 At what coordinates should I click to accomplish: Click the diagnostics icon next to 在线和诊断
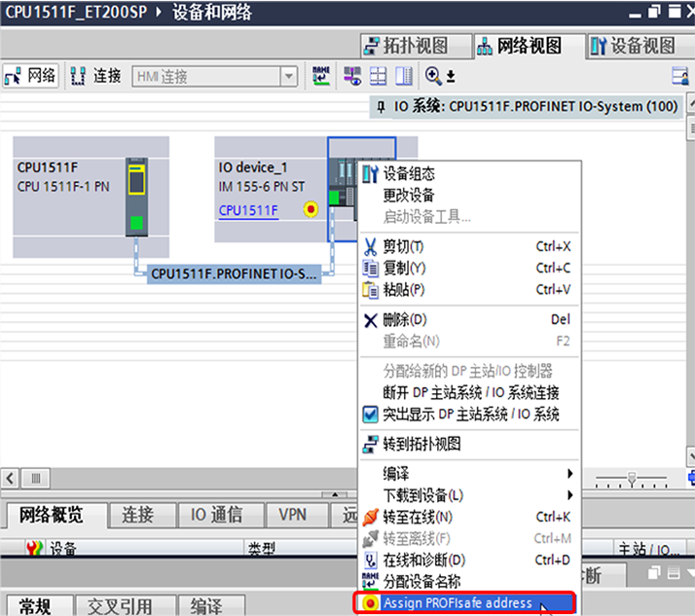[x=371, y=561]
